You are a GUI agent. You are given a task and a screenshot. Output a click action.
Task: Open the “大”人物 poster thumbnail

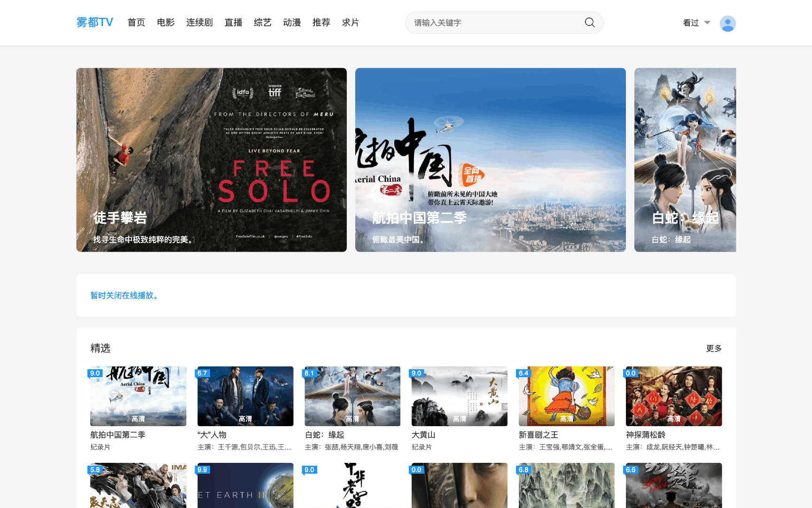coord(245,396)
